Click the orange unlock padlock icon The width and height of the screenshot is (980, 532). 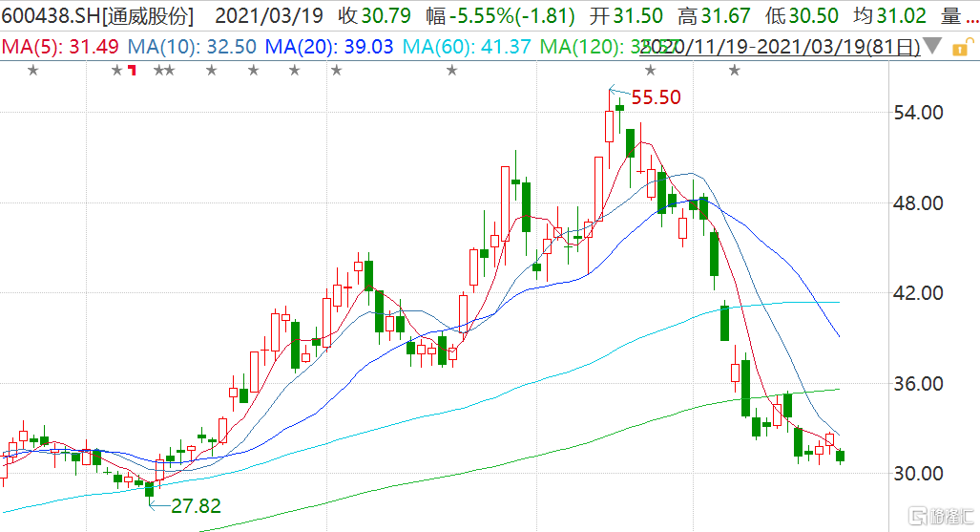[x=961, y=47]
